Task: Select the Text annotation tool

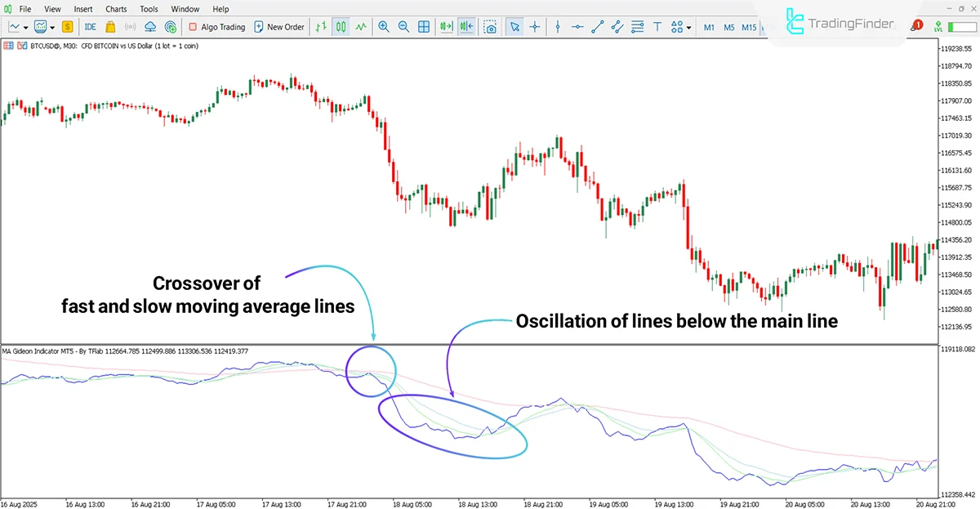Action: pyautogui.click(x=657, y=26)
